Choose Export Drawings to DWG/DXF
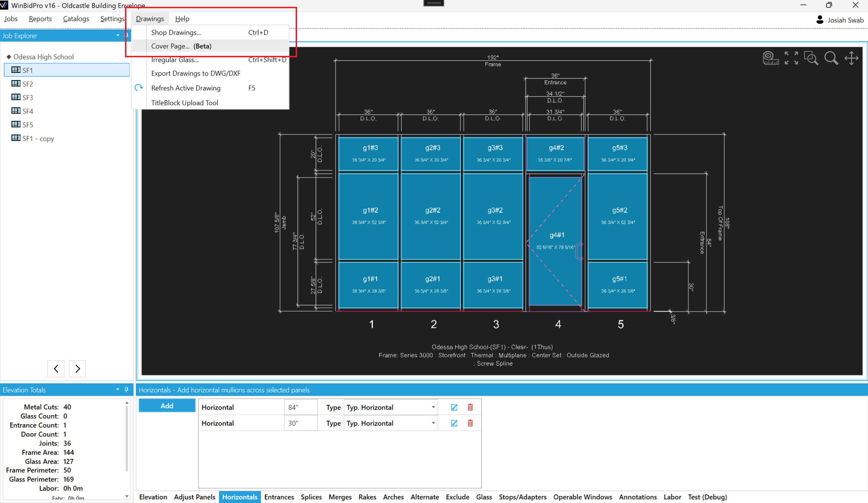This screenshot has height=503, width=868. [x=210, y=73]
